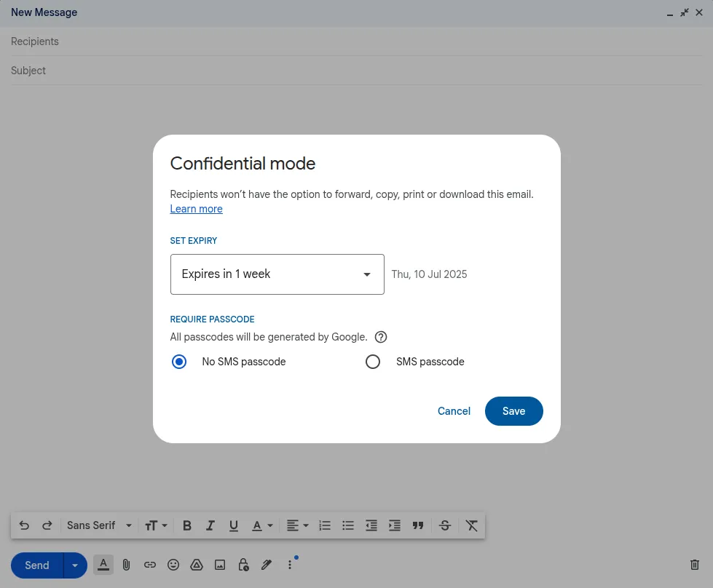Follow the Learn more link
Viewport: 713px width, 588px height.
click(x=197, y=209)
